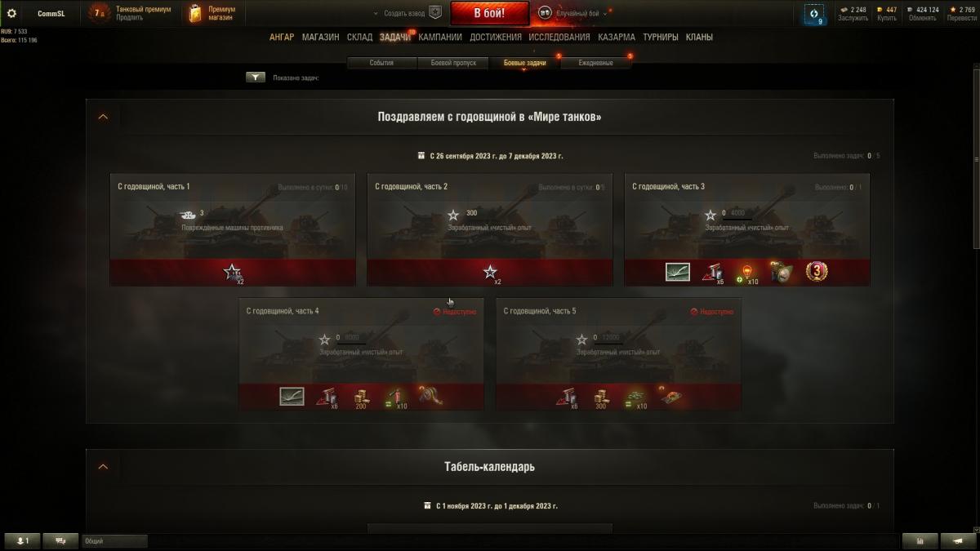Open the settings gear menu
The image size is (980, 551).
[11, 13]
